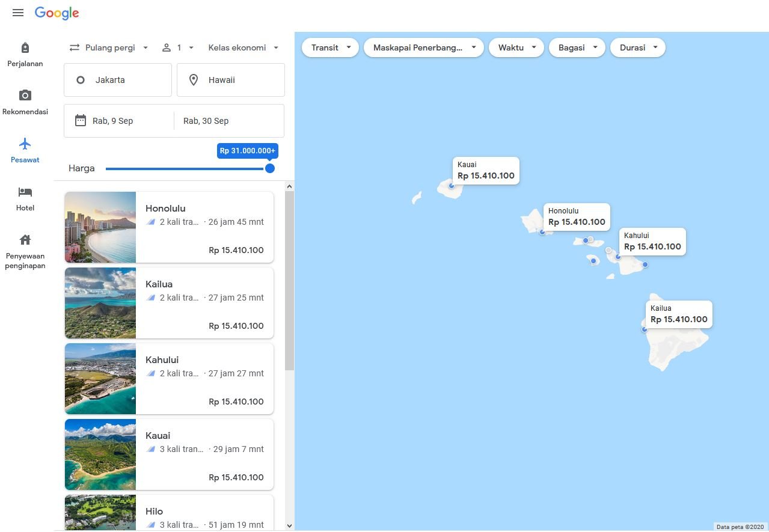Click the Data peta ©2020 attribution

point(740,527)
